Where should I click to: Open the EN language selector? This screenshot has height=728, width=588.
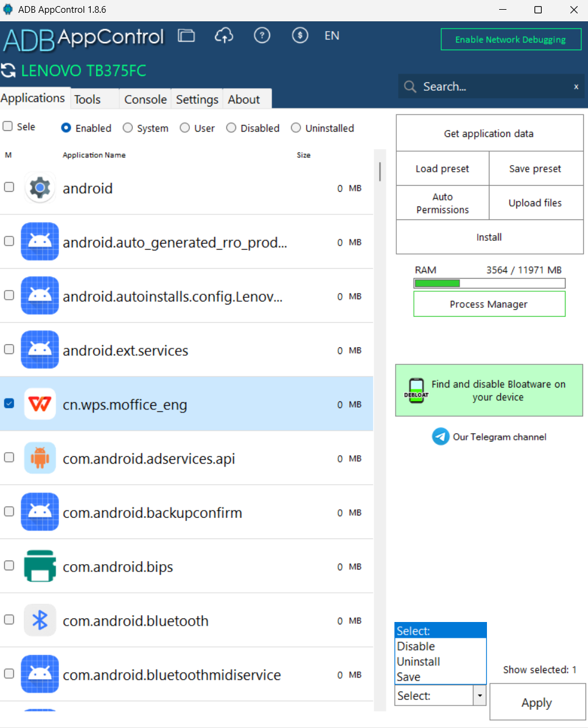click(x=332, y=36)
